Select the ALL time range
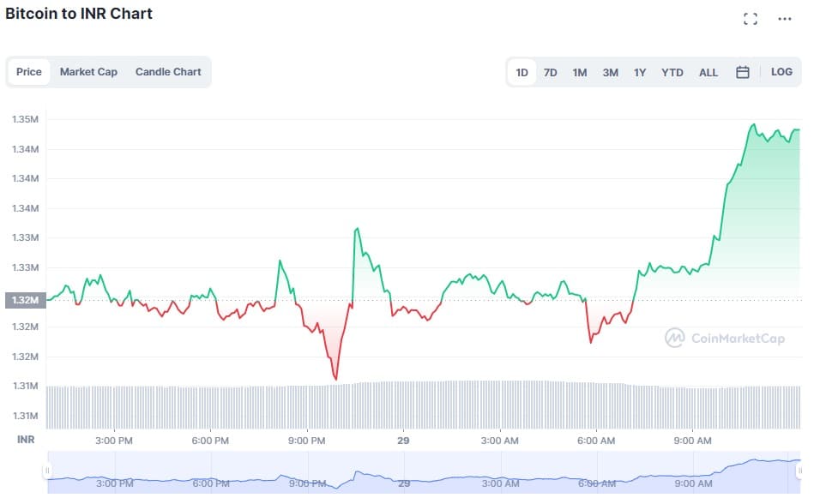This screenshot has width=814, height=504. coord(708,73)
